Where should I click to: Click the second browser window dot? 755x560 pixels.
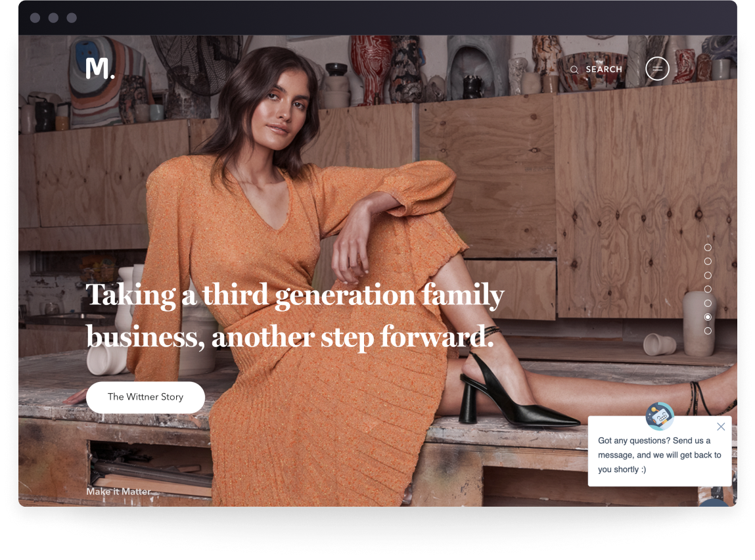pos(53,18)
